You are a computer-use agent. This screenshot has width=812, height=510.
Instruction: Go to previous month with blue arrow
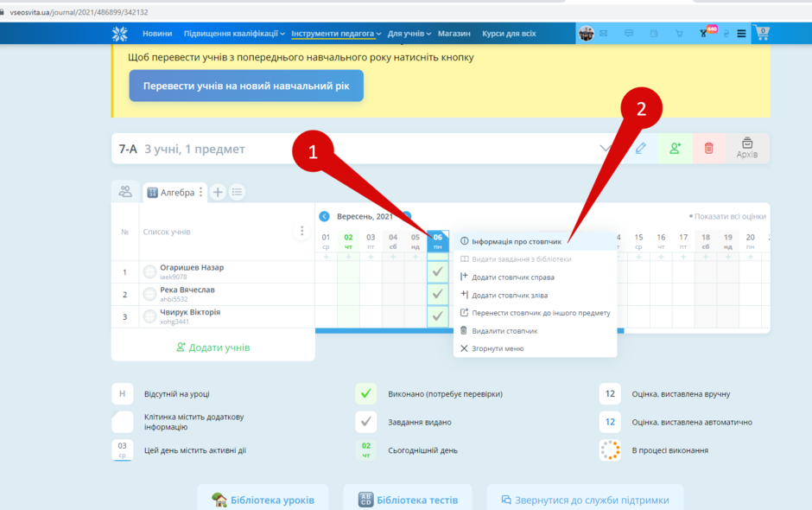pyautogui.click(x=324, y=216)
